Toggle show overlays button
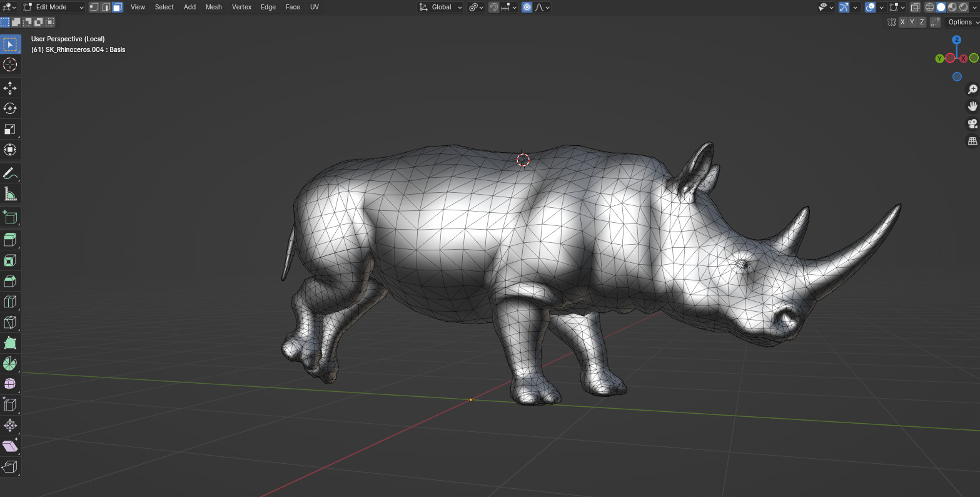This screenshot has height=497, width=980. click(x=870, y=7)
